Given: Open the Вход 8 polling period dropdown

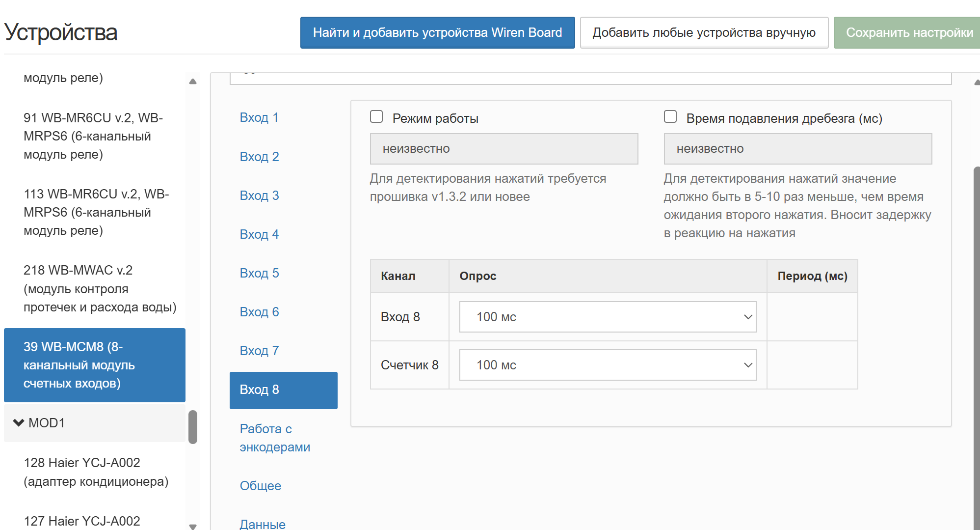Looking at the screenshot, I should tap(607, 317).
